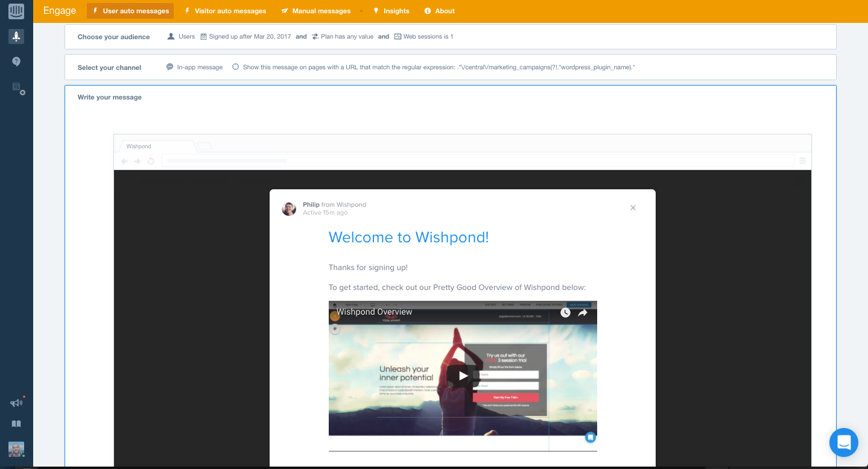Edit the Web sessions is 1 filter
Screen dimensions: 868x469
[x=428, y=37]
